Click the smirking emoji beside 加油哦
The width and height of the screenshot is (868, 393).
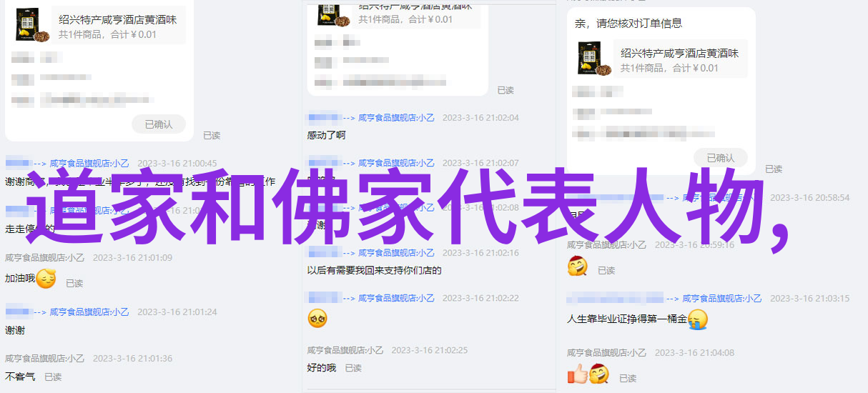click(x=46, y=279)
